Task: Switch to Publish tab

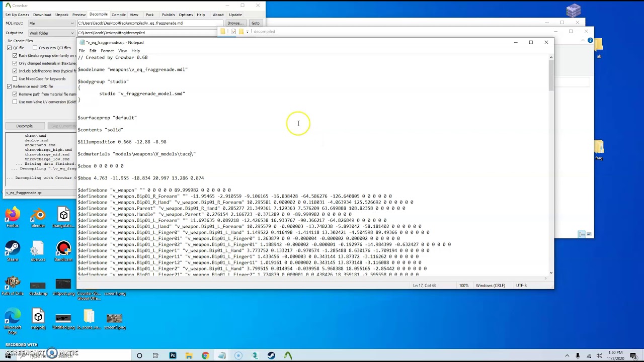Action: coord(168,15)
